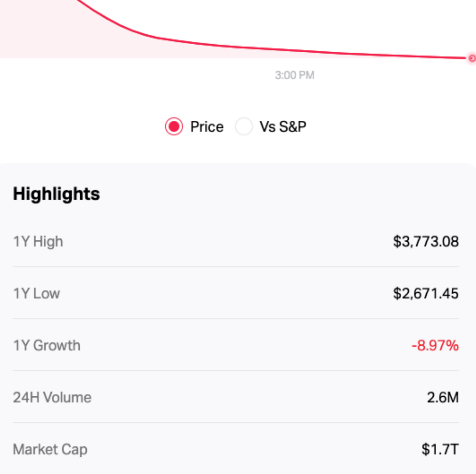Click the 1Y High label

[38, 241]
